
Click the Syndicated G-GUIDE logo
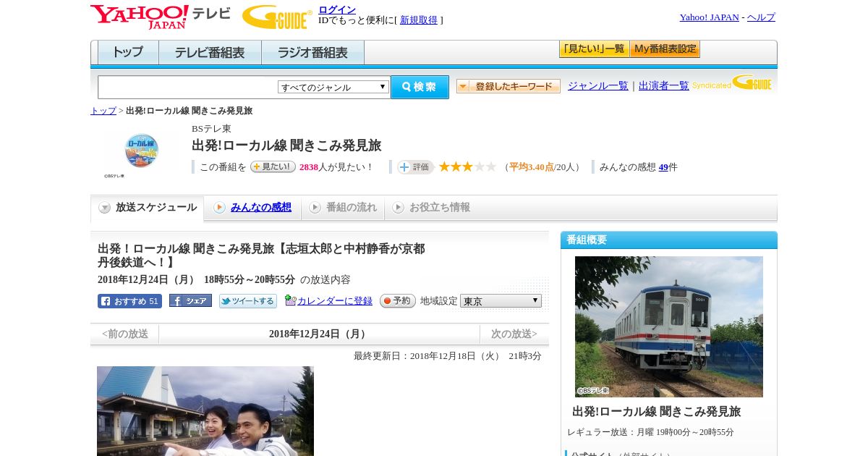coord(732,83)
